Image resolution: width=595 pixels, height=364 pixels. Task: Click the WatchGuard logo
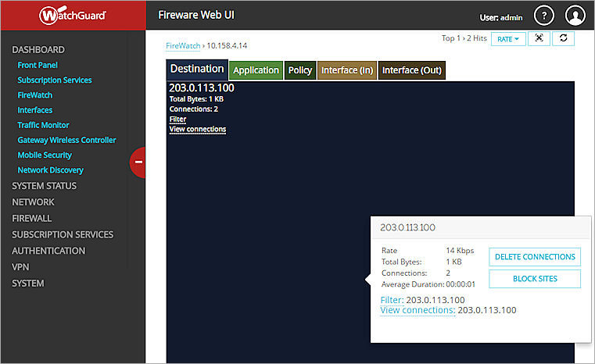73,16
